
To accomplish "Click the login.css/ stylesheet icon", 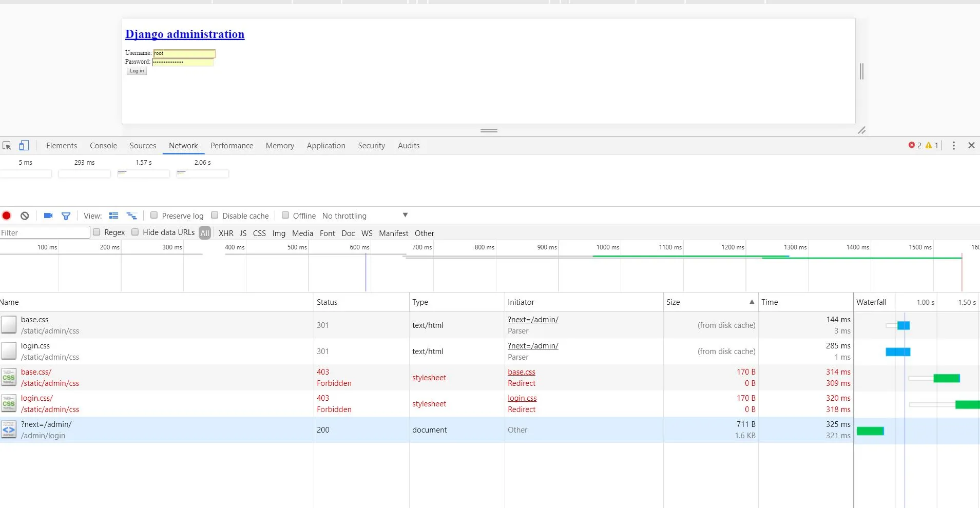I will [x=9, y=403].
